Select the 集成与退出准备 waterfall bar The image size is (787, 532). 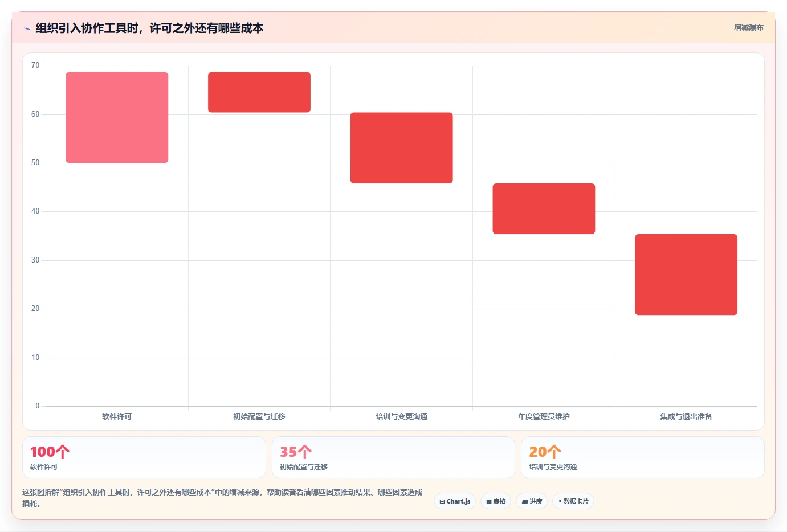pos(686,275)
